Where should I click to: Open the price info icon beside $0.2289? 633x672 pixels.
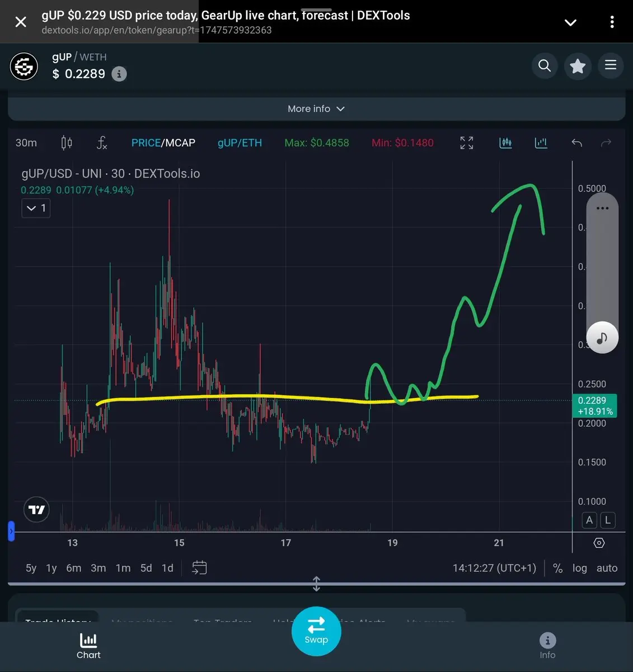[119, 74]
